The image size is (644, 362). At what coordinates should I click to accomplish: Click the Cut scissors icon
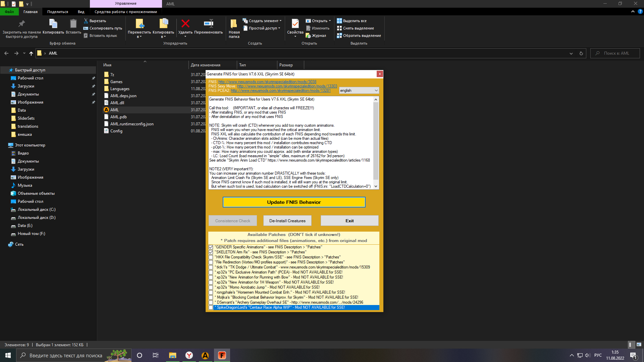(x=86, y=21)
